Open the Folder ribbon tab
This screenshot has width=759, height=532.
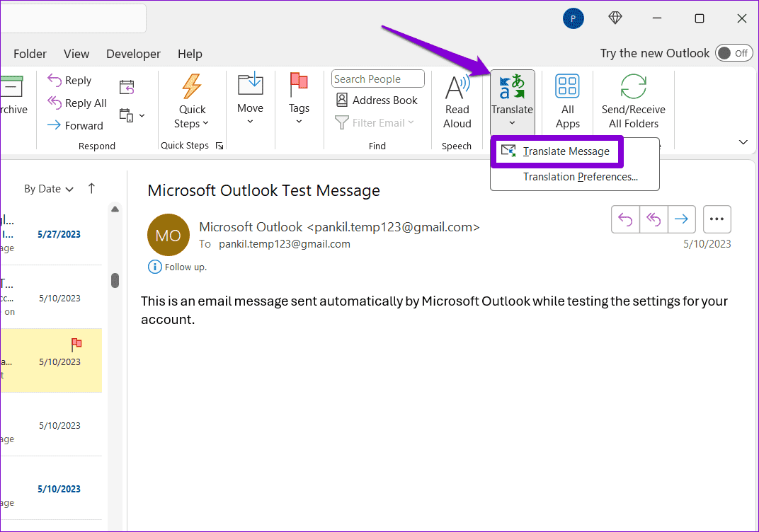pyautogui.click(x=30, y=54)
